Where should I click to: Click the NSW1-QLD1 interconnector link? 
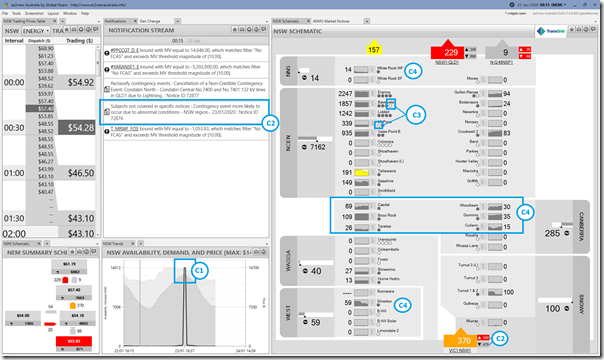[x=447, y=62]
